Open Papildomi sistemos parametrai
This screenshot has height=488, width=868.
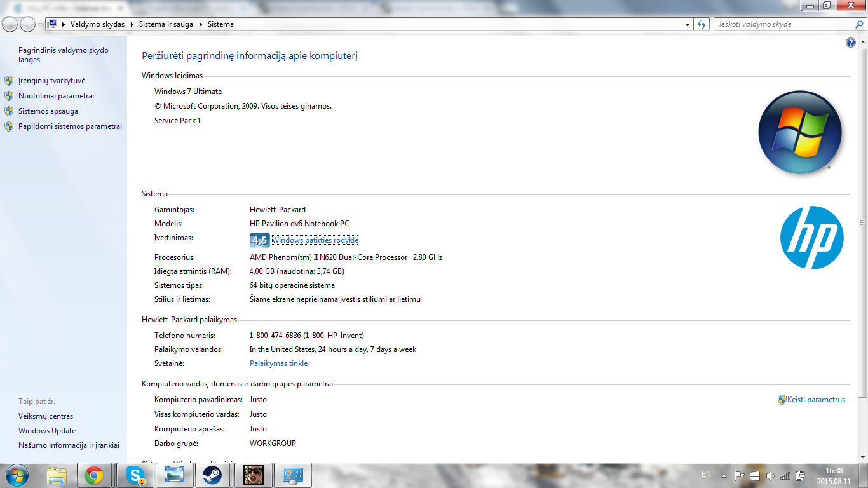click(x=70, y=126)
